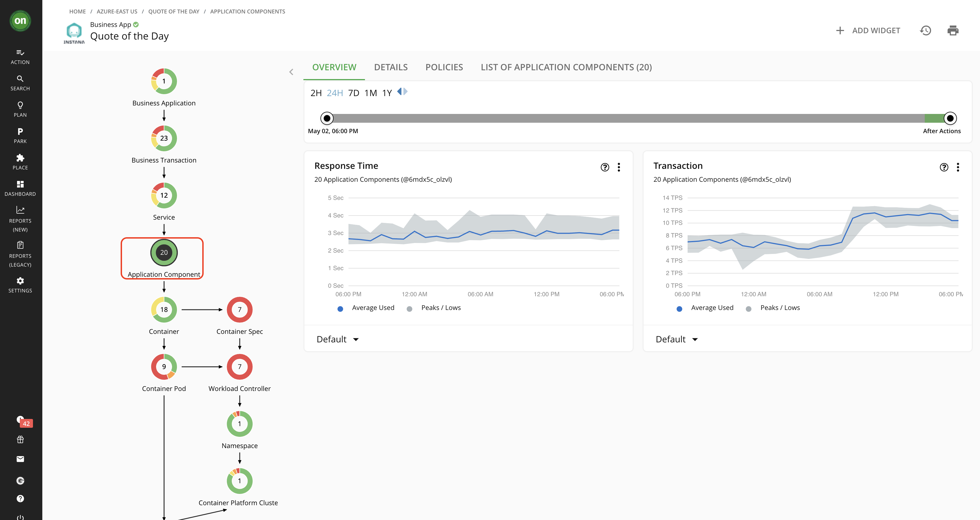Click the print icon in the header
This screenshot has width=980, height=520.
coord(953,30)
